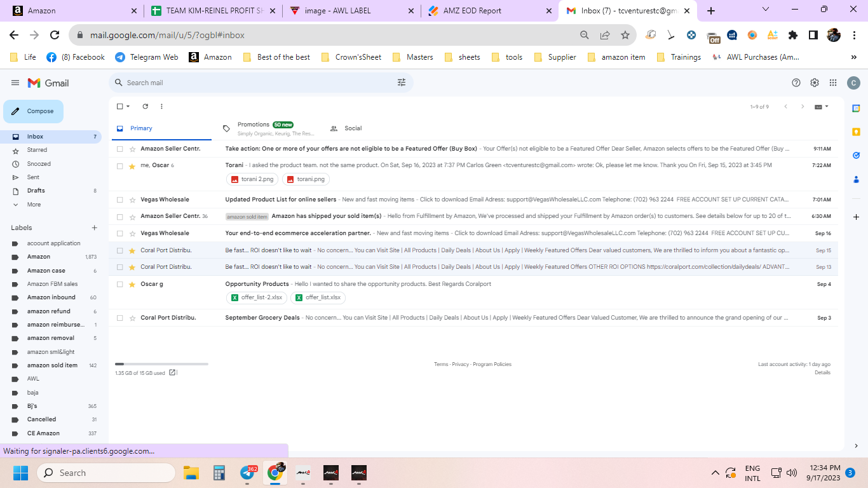Open Google Tasks in the side panel
The width and height of the screenshot is (868, 488).
[x=856, y=155]
